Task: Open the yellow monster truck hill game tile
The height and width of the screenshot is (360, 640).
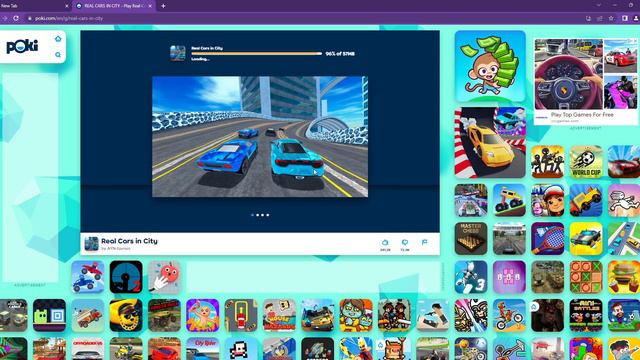Action: [x=509, y=200]
